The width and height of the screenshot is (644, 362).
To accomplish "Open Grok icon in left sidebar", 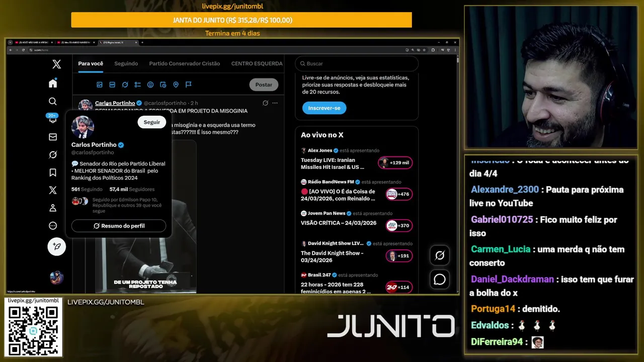I will point(53,155).
